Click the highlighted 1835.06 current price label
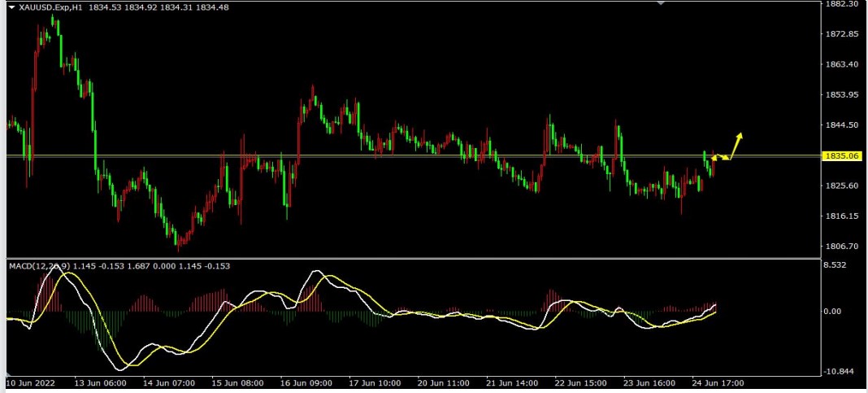Image resolution: width=868 pixels, height=393 pixels. pos(843,155)
